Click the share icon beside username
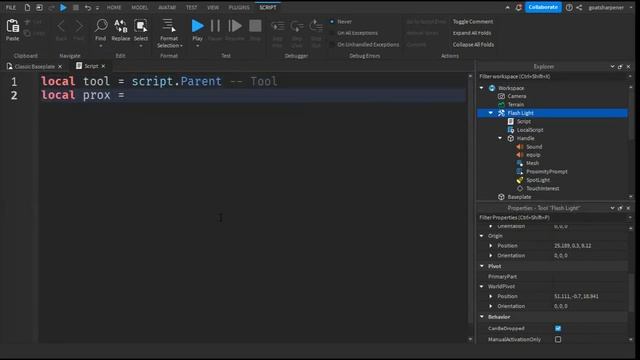Viewport: 640px width, 360px height. 579,7
